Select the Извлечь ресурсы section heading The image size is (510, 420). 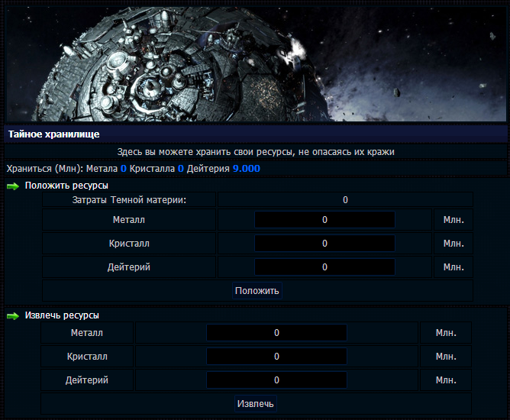(x=62, y=315)
